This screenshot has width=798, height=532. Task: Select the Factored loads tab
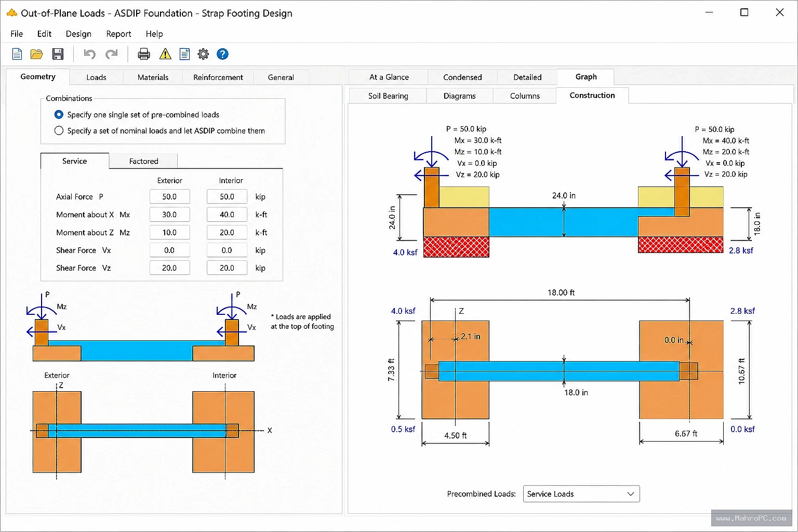pos(143,161)
